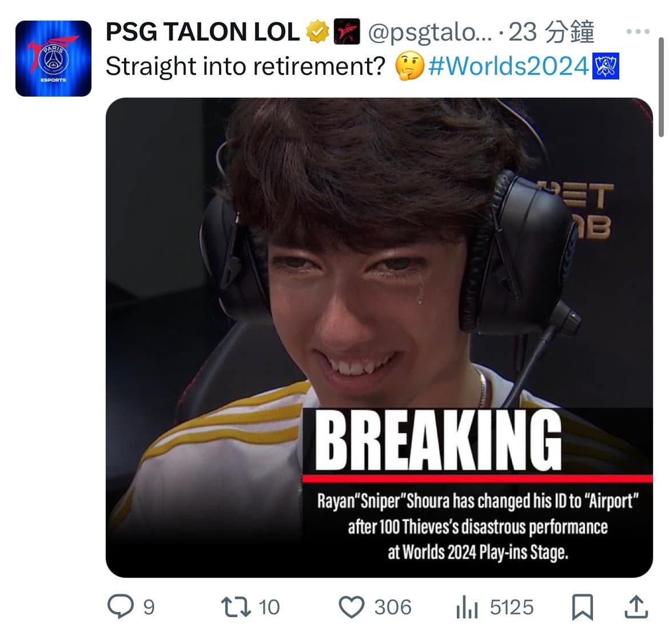
Task: Open the #Worlds2024 hashtag link
Action: pos(508,66)
